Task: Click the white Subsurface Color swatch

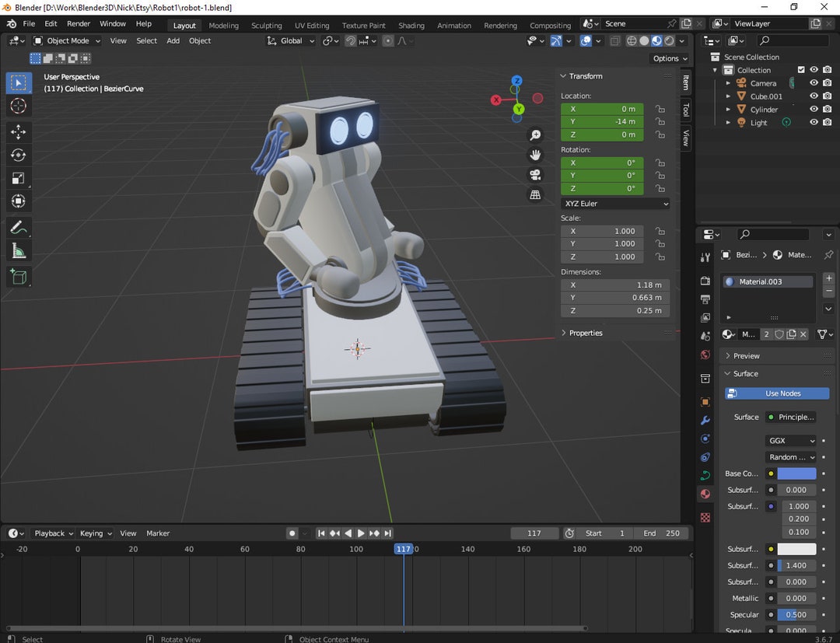Action: 796,549
